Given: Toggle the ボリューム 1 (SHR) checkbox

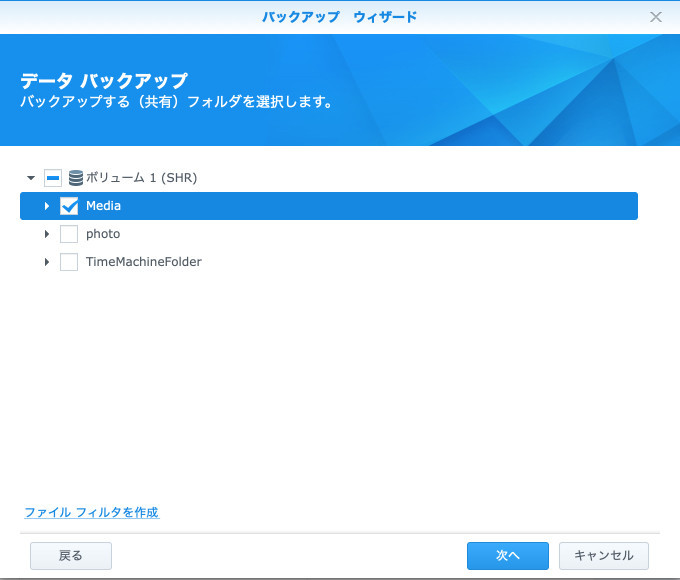Looking at the screenshot, I should pyautogui.click(x=53, y=178).
